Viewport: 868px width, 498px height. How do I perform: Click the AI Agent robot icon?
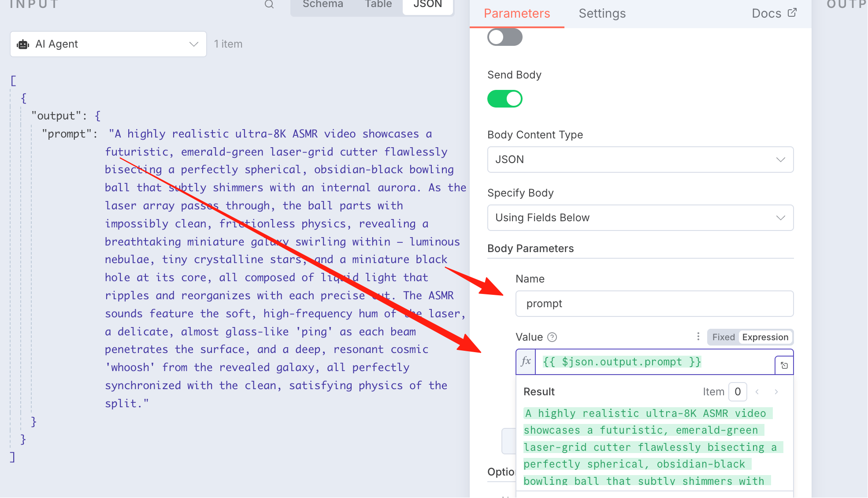(23, 44)
